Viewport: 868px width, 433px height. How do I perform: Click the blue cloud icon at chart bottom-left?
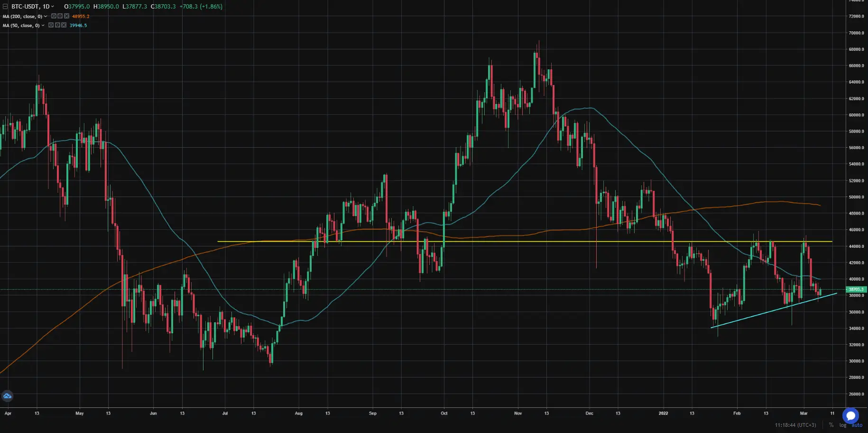7,395
